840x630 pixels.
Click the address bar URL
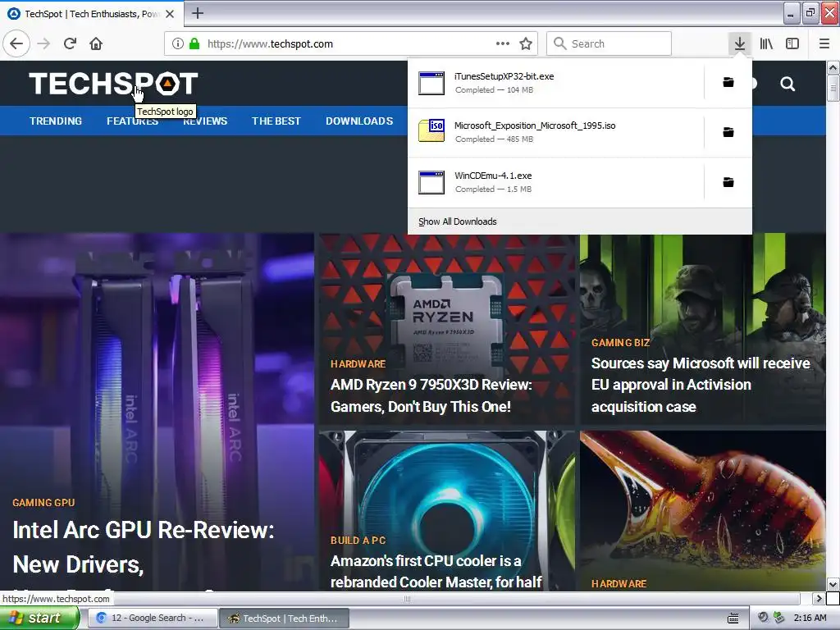pyautogui.click(x=270, y=44)
